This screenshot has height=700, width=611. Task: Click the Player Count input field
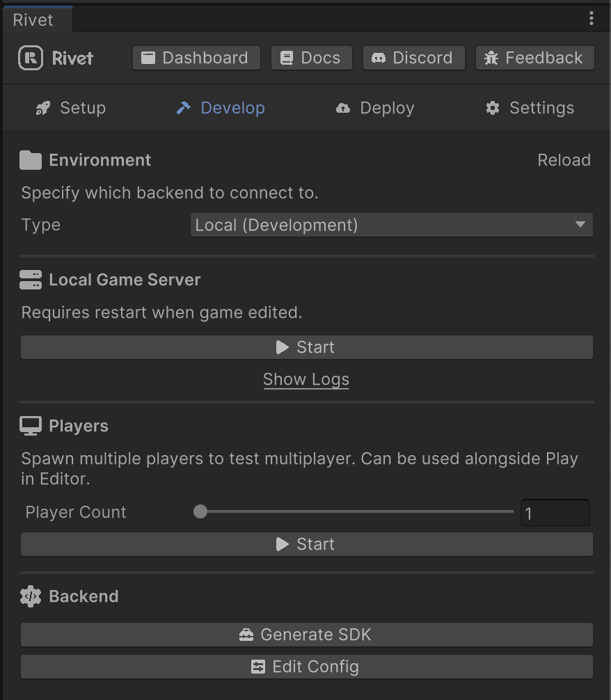click(x=555, y=512)
